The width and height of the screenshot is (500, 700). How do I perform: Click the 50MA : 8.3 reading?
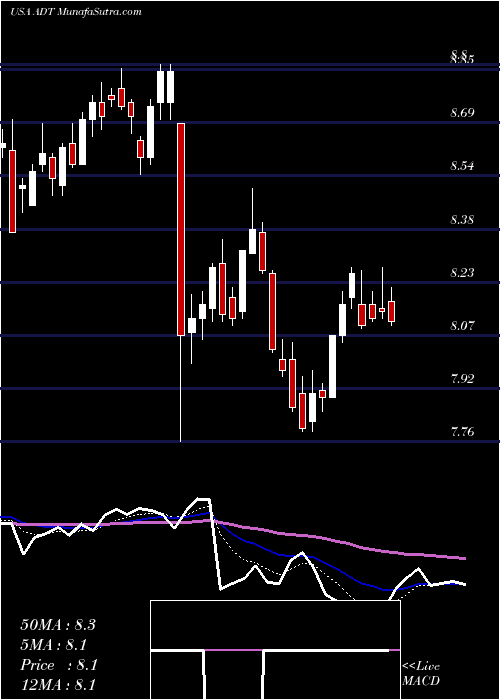[58, 625]
